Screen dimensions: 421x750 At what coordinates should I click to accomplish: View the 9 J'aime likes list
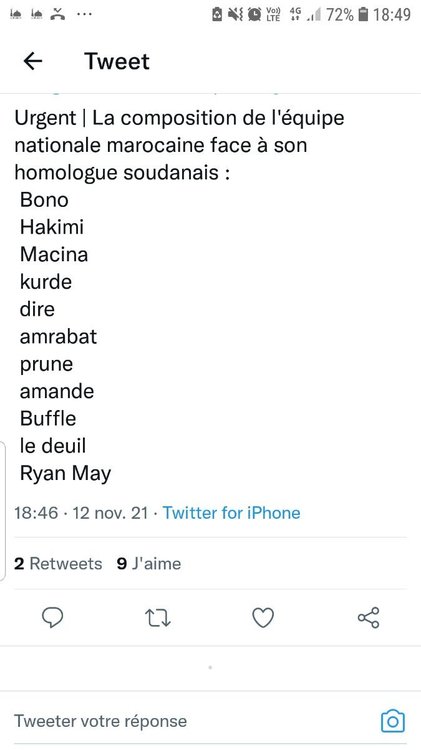tap(149, 563)
